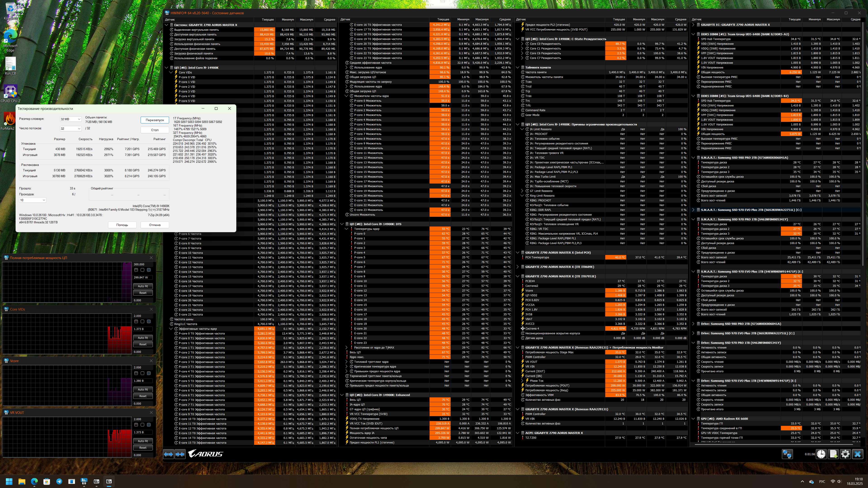Collapse the ЦП [#0] Intel Core i9-14900K section

click(166, 68)
